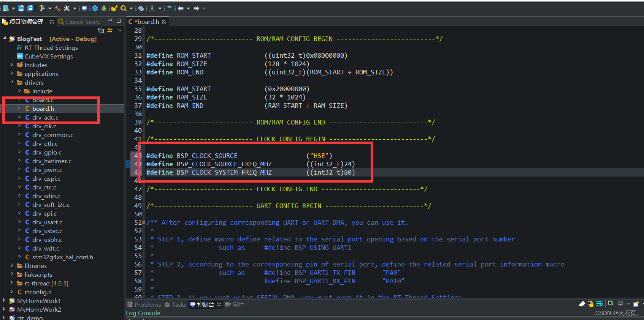Image resolution: width=644 pixels, height=320 pixels.
Task: Click the Save icon in toolbar
Action: coord(21,8)
